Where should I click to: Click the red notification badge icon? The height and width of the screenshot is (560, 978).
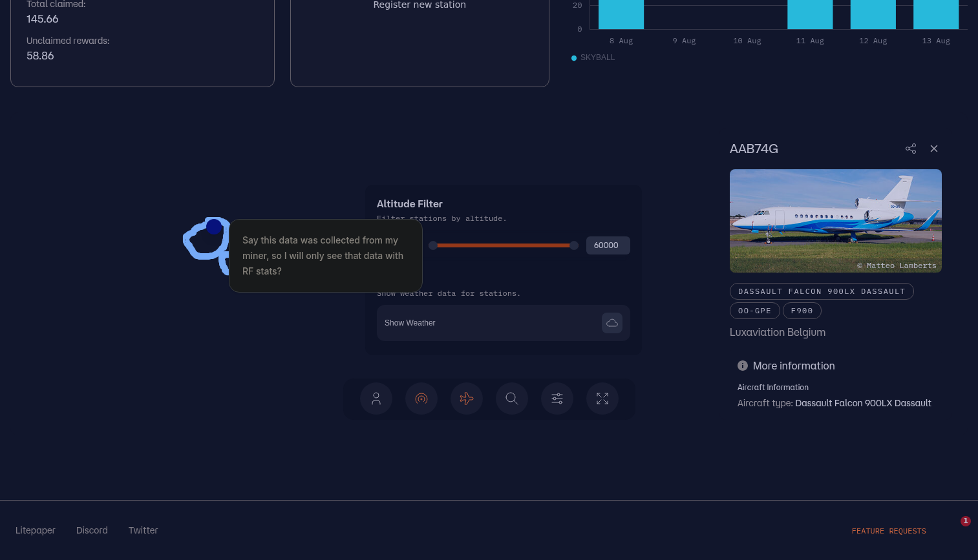tap(965, 521)
